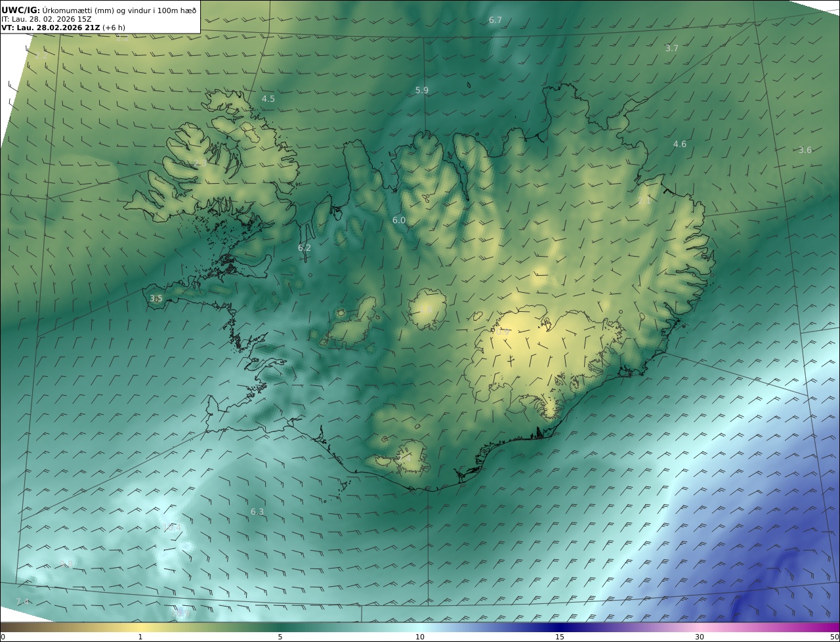Select the 'IT: Lau. 28. 02. 2026 15Z' line

pyautogui.click(x=47, y=19)
